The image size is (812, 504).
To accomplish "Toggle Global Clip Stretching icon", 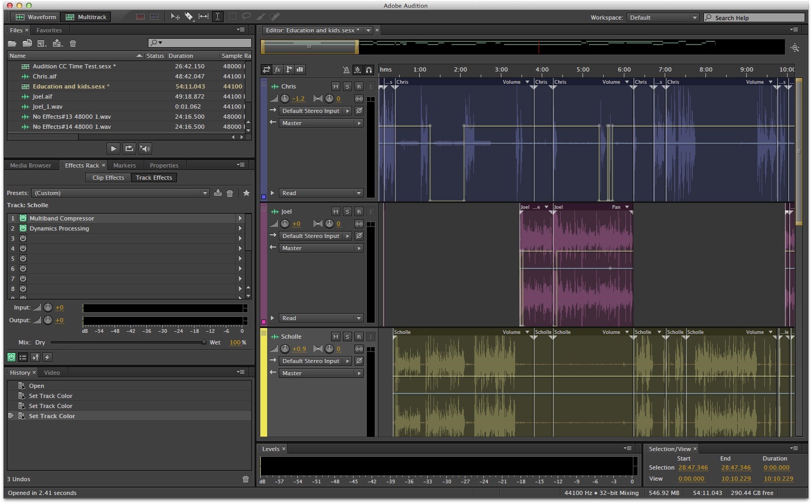I will pyautogui.click(x=358, y=69).
